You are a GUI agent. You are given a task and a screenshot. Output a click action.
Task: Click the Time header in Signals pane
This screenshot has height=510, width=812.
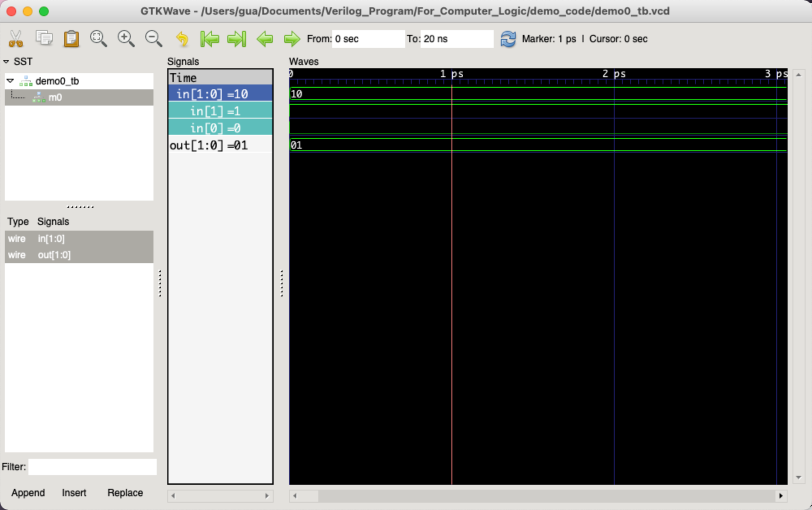pyautogui.click(x=220, y=77)
